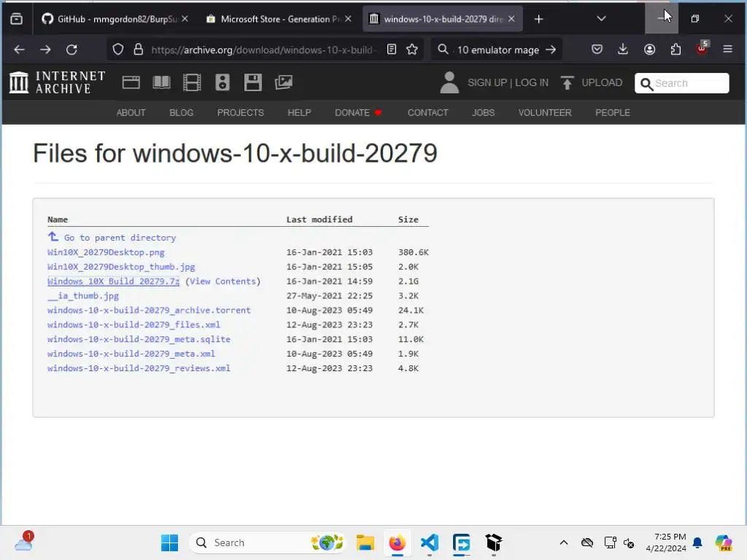
Task: Open the ABOUT navigation item
Action: pyautogui.click(x=131, y=113)
